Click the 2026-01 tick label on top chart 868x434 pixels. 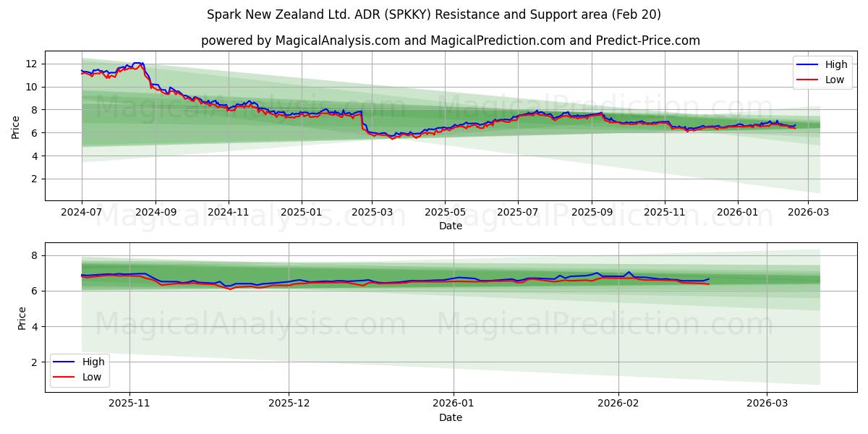click(738, 213)
